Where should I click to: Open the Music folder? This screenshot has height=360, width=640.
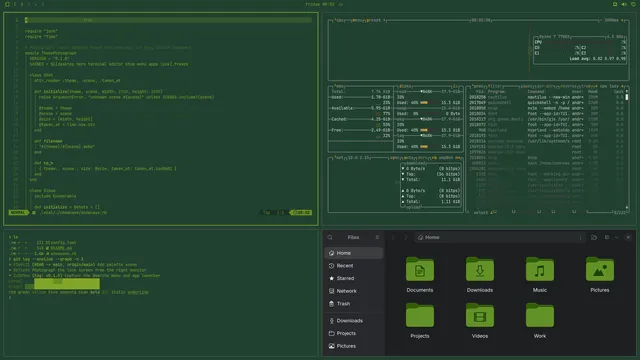coord(540,269)
